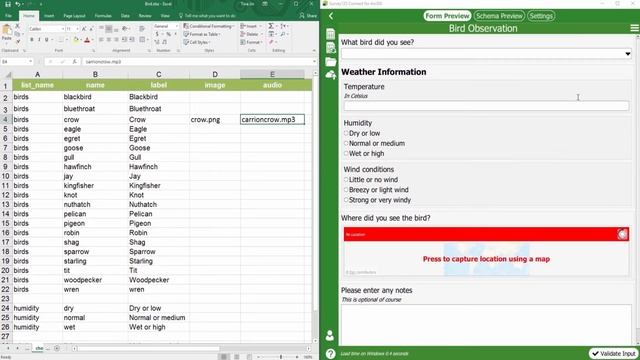Open the help question mark icon
Image resolution: width=640 pixels, height=360 pixels.
330,353
